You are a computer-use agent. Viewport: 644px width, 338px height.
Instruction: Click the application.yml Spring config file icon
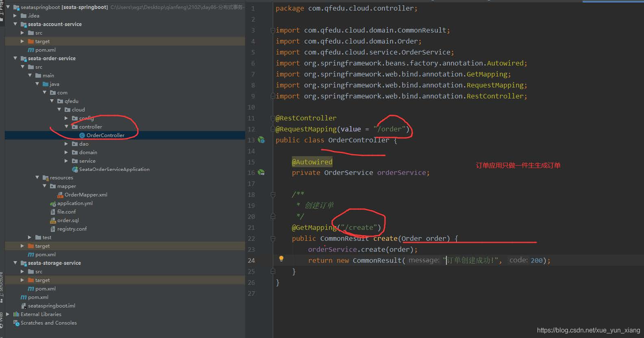[53, 203]
